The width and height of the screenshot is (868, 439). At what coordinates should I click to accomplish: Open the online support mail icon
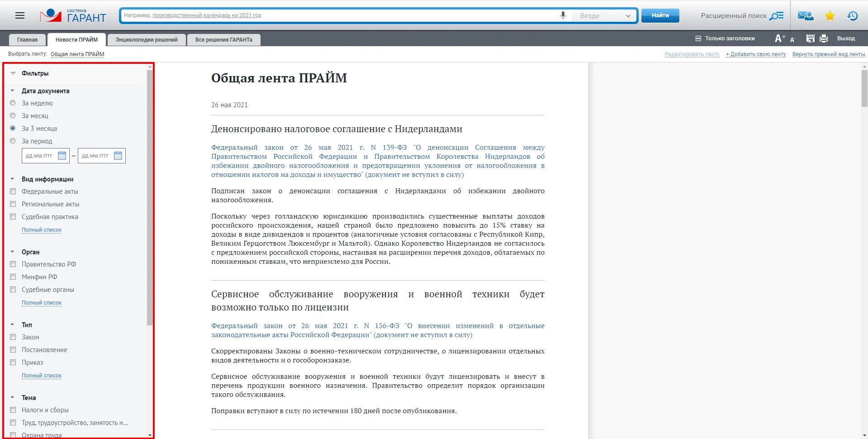(805, 16)
